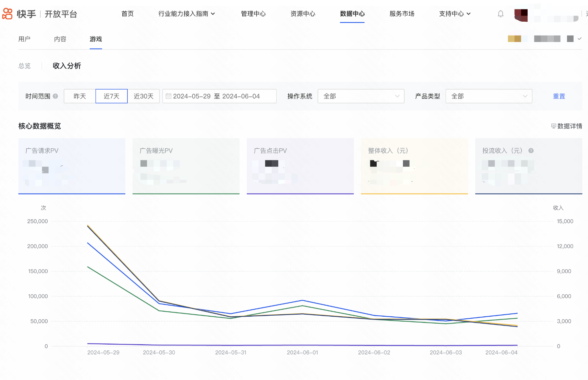588x380 pixels.
Task: Click the 2024-06-04 x-axis label
Action: [501, 352]
